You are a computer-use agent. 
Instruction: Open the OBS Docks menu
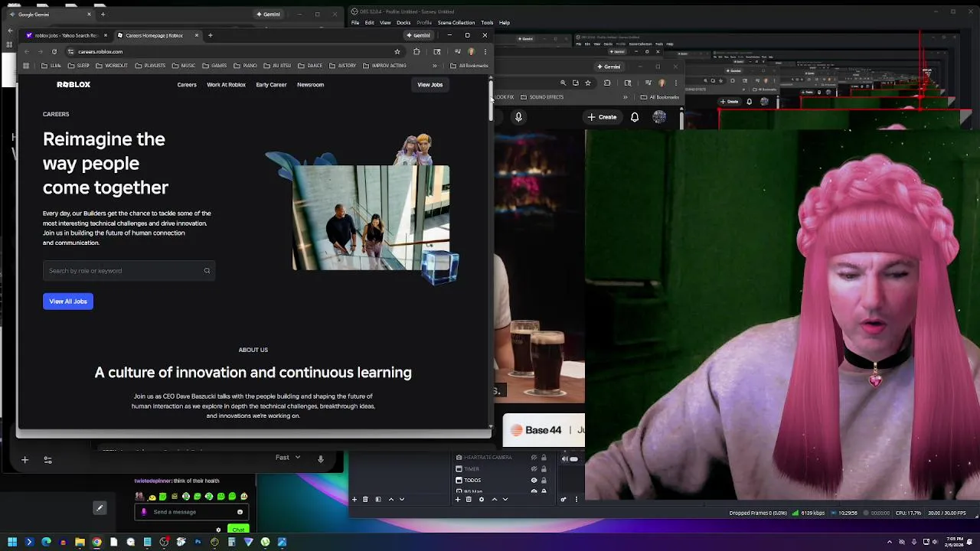point(403,22)
